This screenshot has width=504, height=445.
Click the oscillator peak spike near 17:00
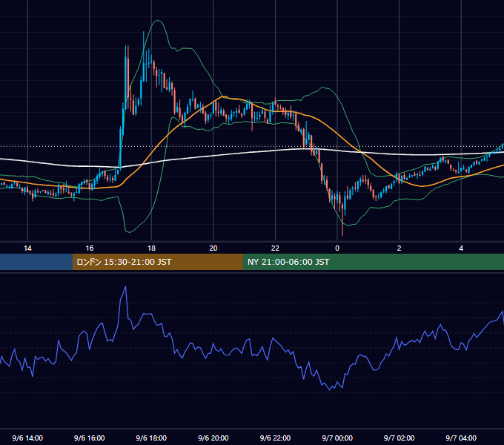[x=125, y=287]
